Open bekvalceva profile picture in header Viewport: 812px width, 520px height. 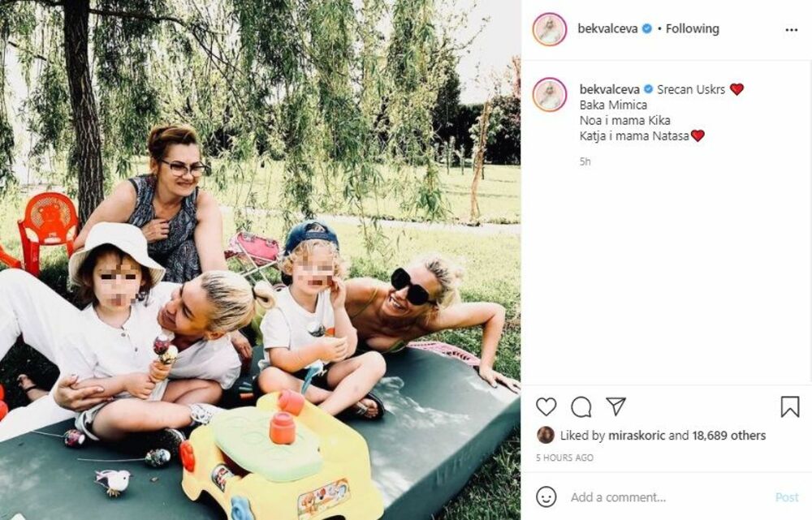pyautogui.click(x=550, y=29)
